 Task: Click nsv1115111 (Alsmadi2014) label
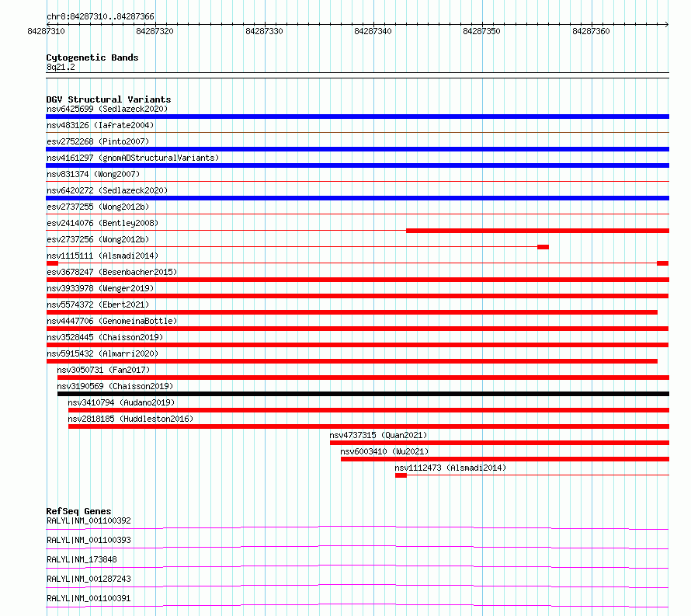pos(102,256)
